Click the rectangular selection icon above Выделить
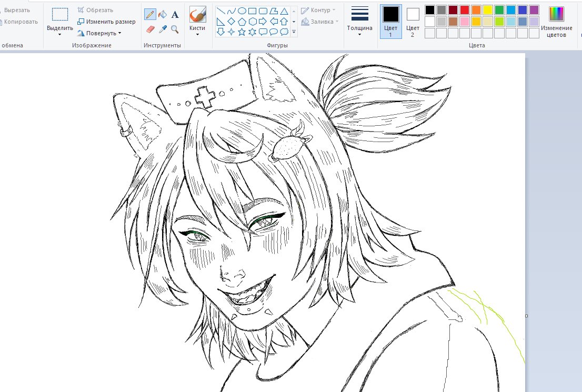This screenshot has width=582, height=392. (60, 15)
